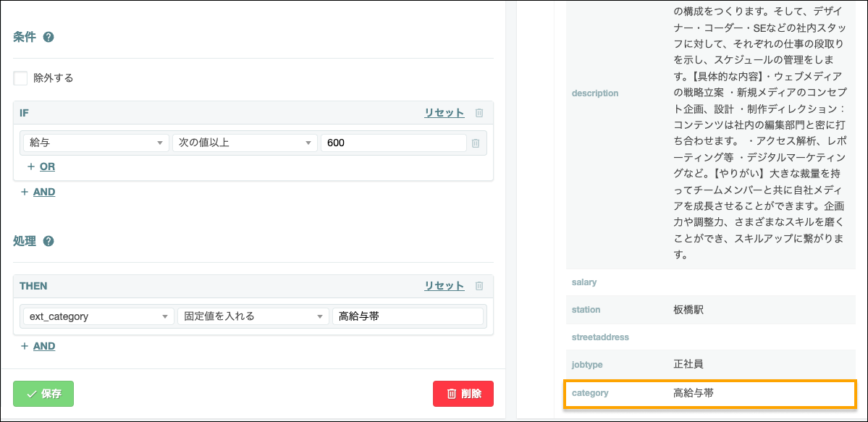Delete the THEN block using its trash icon

pyautogui.click(x=479, y=285)
